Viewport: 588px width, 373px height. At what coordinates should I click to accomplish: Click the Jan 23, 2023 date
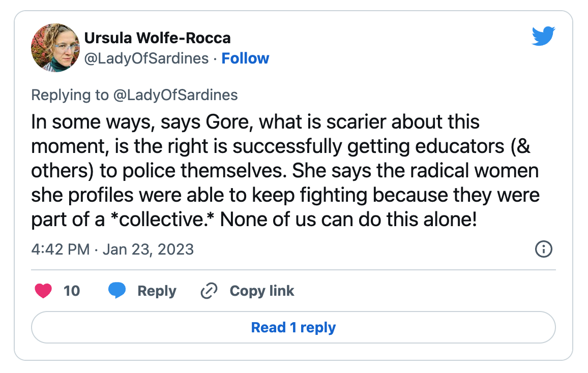tap(148, 250)
